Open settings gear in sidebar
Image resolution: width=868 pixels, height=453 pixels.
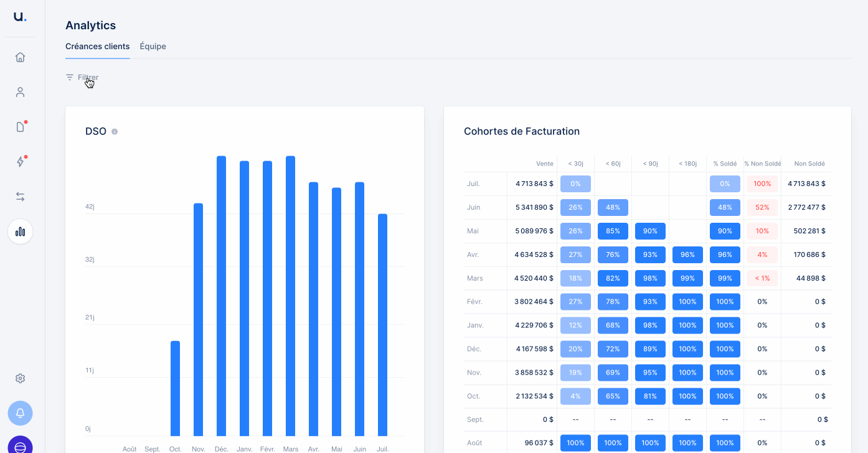[21, 378]
